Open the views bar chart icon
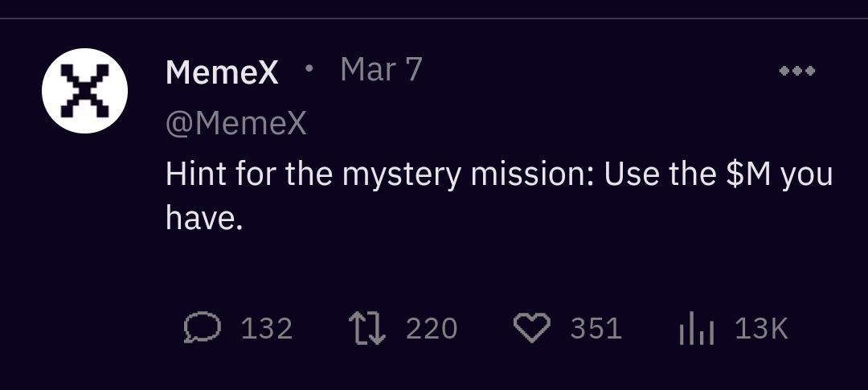This screenshot has height=390, width=868. coord(696,329)
